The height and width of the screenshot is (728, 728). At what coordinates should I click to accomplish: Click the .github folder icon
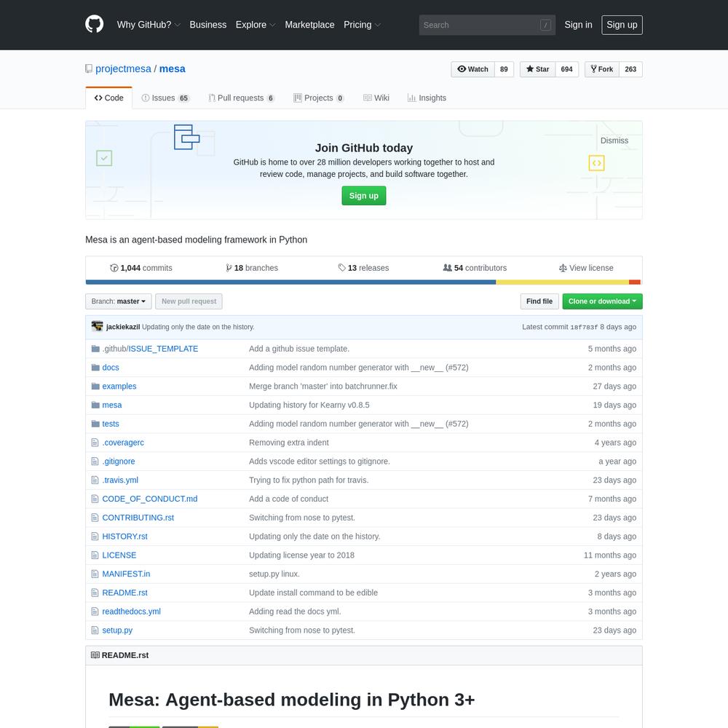point(95,349)
